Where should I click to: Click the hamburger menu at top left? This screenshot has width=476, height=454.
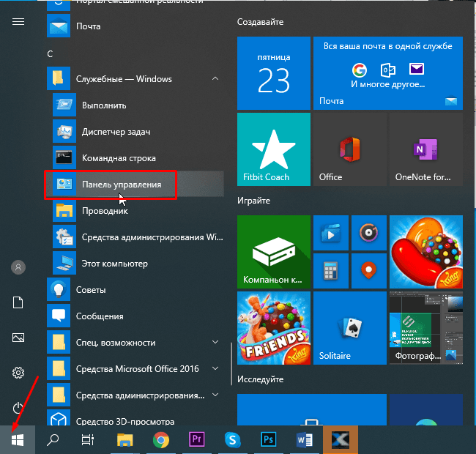(x=18, y=21)
